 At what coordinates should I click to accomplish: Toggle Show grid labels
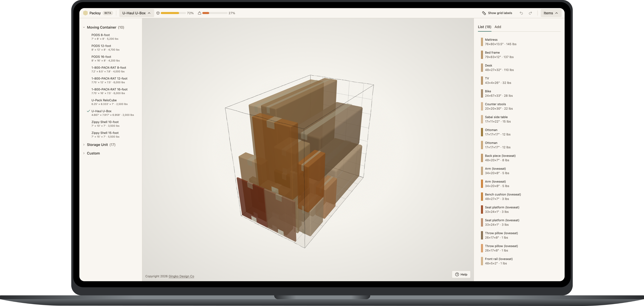(x=500, y=13)
